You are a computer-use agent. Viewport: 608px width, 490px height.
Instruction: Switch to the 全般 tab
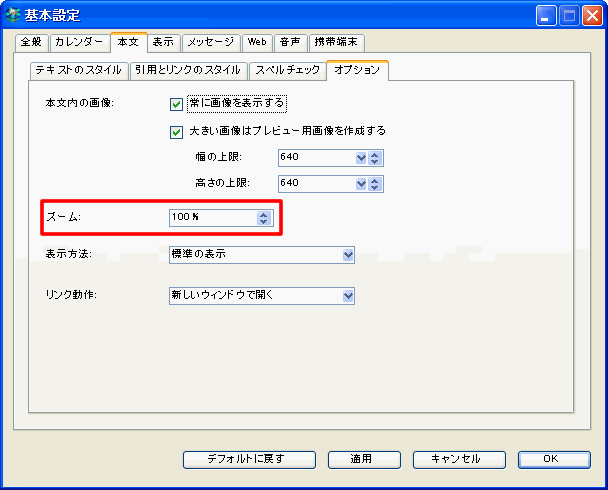31,42
